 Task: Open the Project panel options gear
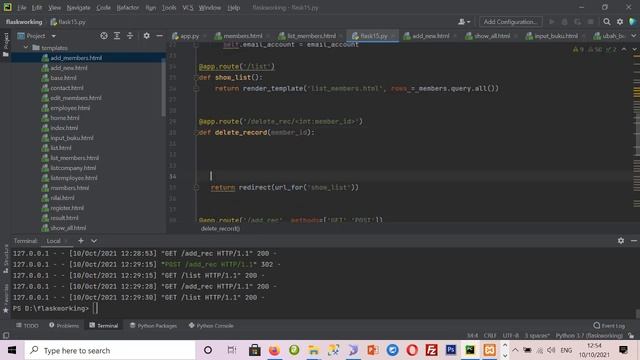(147, 36)
